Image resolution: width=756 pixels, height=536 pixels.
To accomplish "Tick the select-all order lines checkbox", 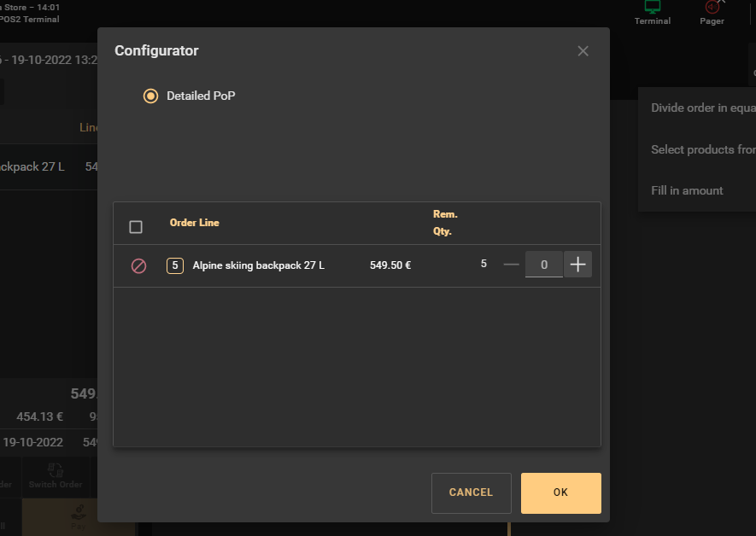I will pyautogui.click(x=136, y=227).
